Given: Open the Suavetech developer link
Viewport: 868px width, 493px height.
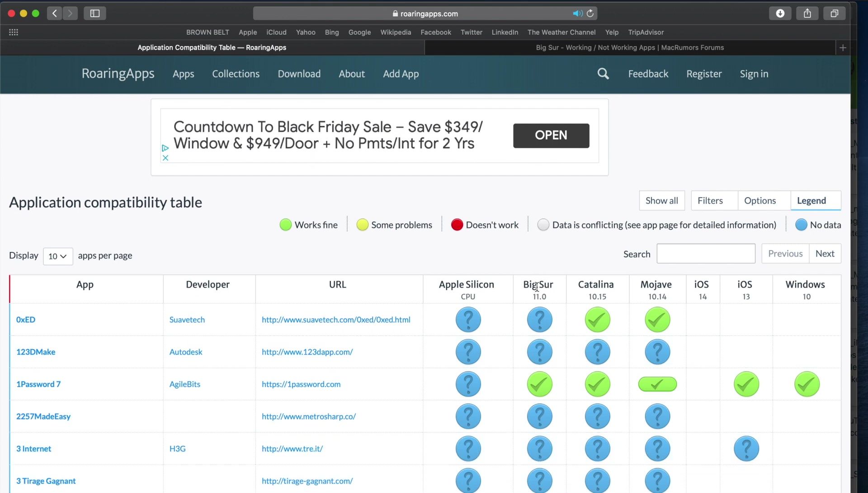Looking at the screenshot, I should click(x=187, y=320).
